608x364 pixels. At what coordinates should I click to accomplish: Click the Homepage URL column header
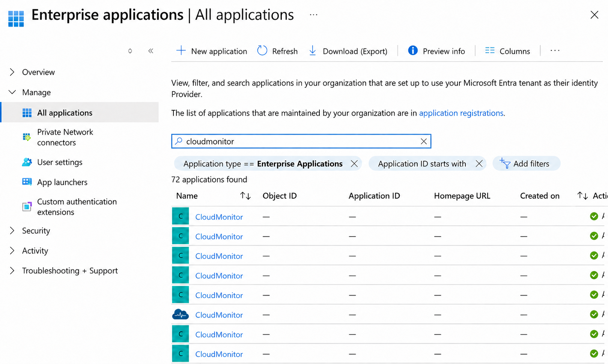click(x=462, y=196)
